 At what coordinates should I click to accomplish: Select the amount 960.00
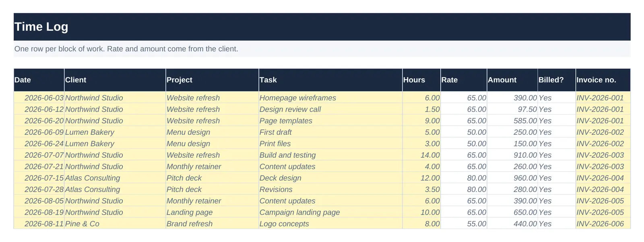[x=512, y=178]
